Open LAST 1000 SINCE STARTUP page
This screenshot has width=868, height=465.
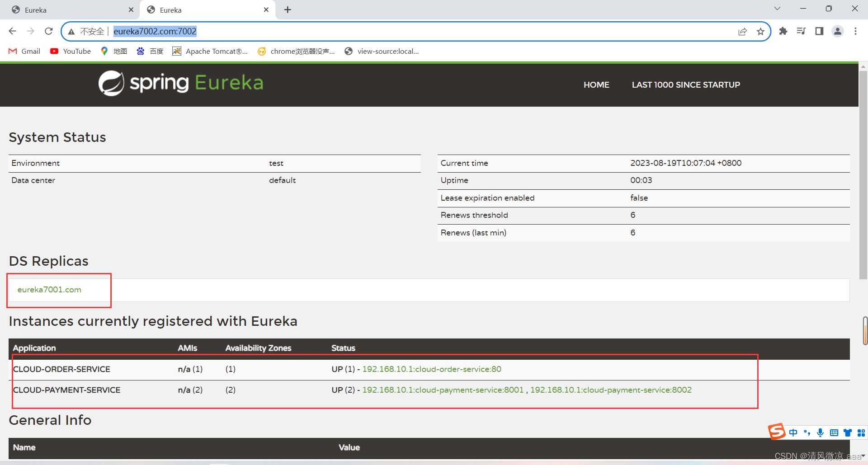click(x=686, y=85)
